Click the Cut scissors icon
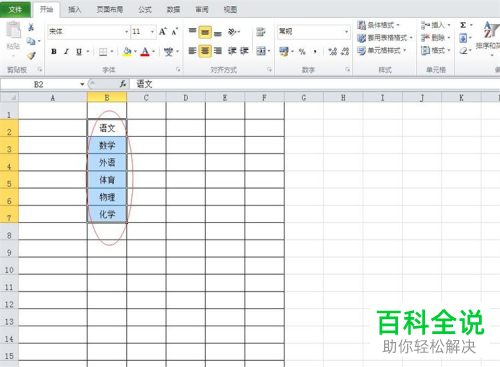Image resolution: width=500 pixels, height=367 pixels. point(31,27)
